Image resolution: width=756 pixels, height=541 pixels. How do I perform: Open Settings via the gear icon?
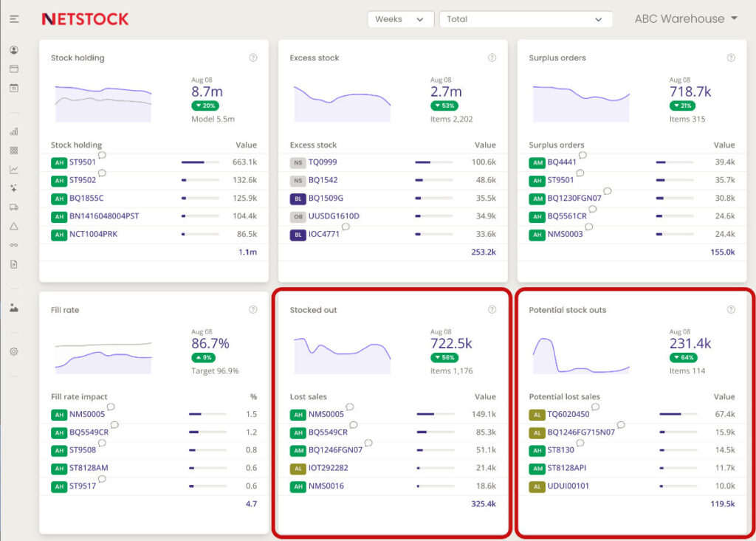[13, 352]
